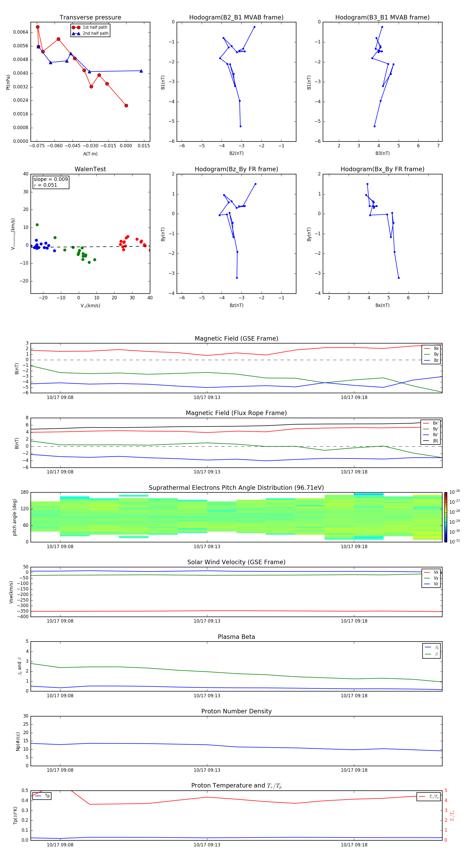Click Bx legend entry in GSE magnetic field
This screenshot has width=473, height=868.
pyautogui.click(x=431, y=349)
